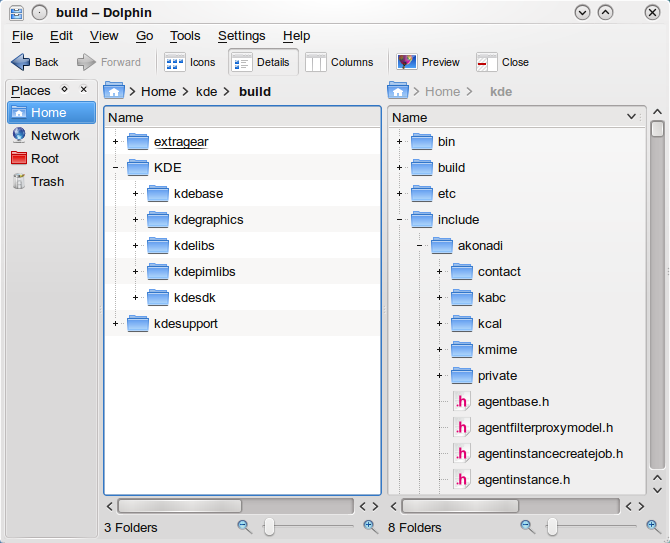Select Network in the Places panel

51,136
